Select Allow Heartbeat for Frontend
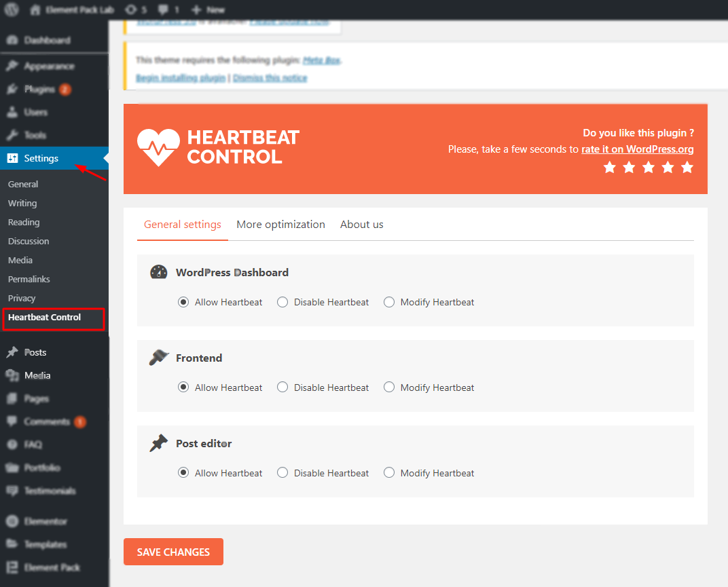Screen dimensions: 728x587 pos(183,387)
